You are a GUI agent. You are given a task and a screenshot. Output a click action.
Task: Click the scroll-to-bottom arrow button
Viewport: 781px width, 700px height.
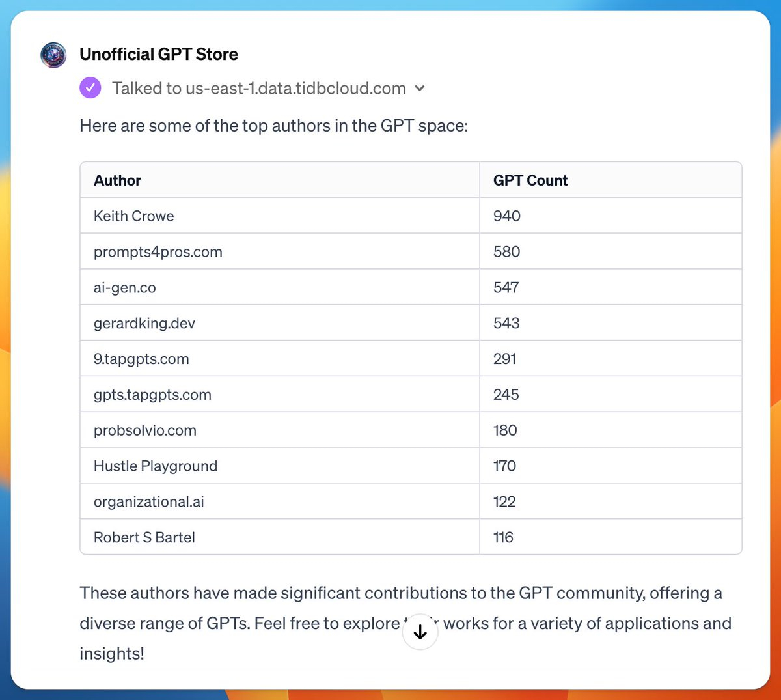[x=420, y=632]
